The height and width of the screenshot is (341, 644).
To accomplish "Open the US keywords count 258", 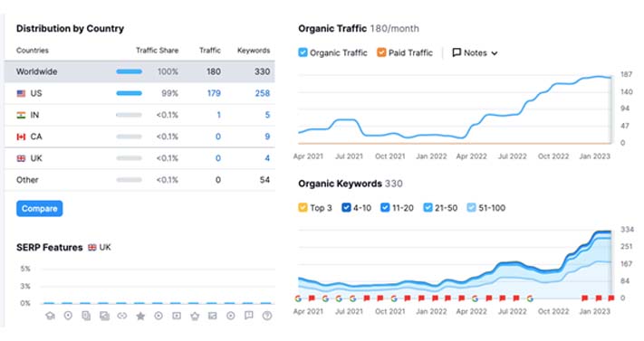I will [263, 93].
